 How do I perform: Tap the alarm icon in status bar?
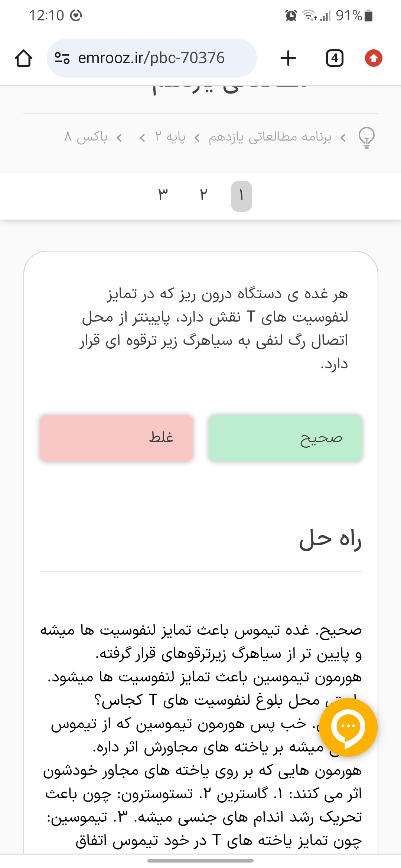291,16
